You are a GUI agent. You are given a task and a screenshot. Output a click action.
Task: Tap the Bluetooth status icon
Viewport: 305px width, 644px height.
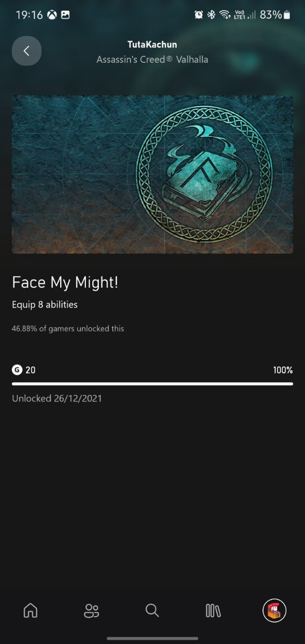[x=212, y=15]
